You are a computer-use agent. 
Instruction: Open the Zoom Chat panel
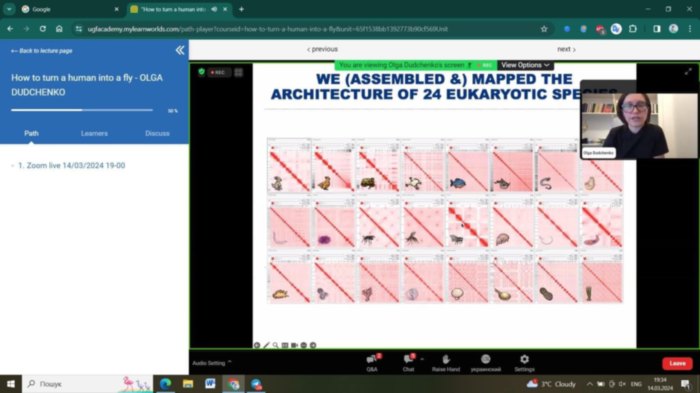click(409, 363)
